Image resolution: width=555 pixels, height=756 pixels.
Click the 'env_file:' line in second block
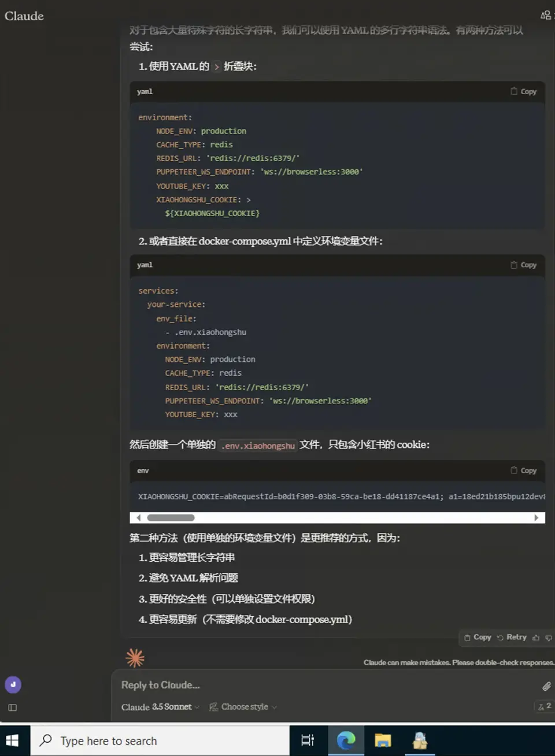pos(176,318)
